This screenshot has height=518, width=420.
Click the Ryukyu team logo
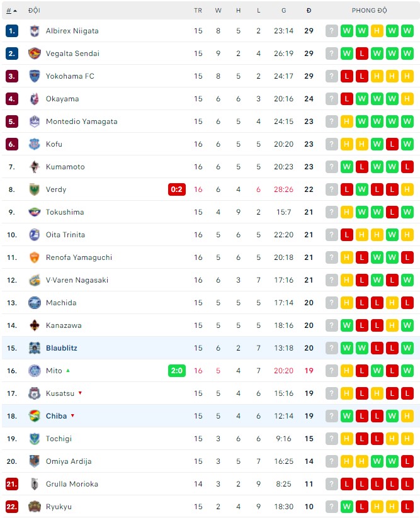(x=33, y=506)
